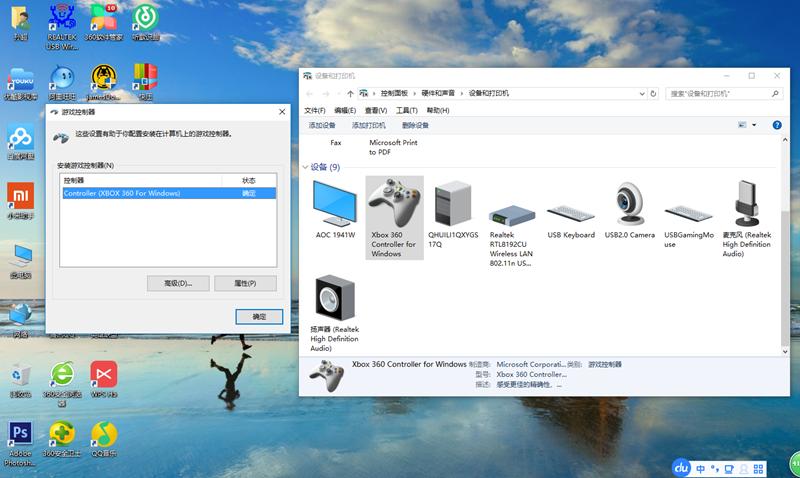
Task: Open the 文件(F) menu
Action: point(314,110)
